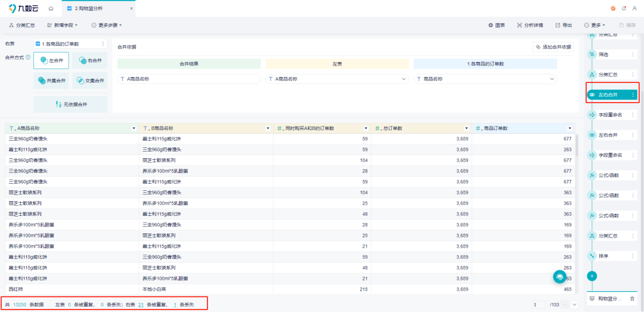This screenshot has width=644, height=312.
Task: Select 交集合并 merge mode
Action: 89,81
